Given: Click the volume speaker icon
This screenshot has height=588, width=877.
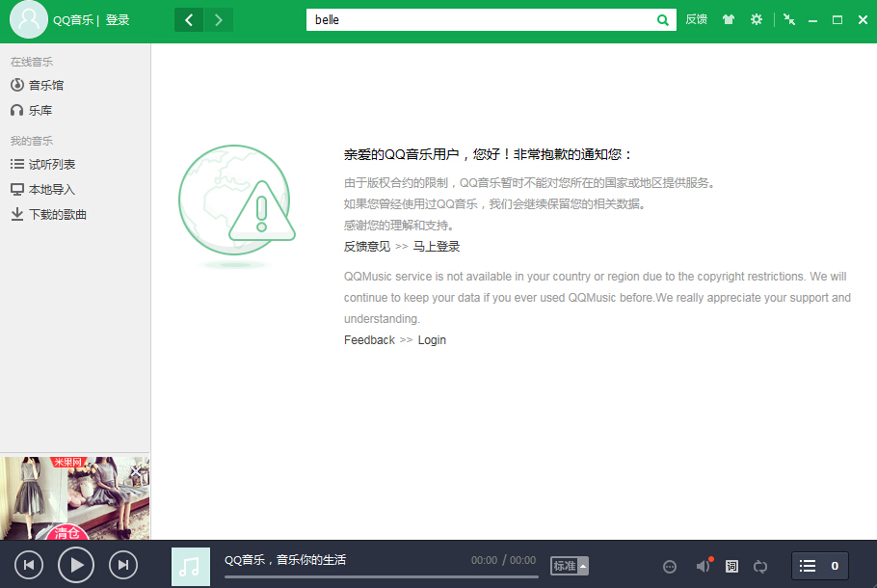Looking at the screenshot, I should pyautogui.click(x=703, y=566).
